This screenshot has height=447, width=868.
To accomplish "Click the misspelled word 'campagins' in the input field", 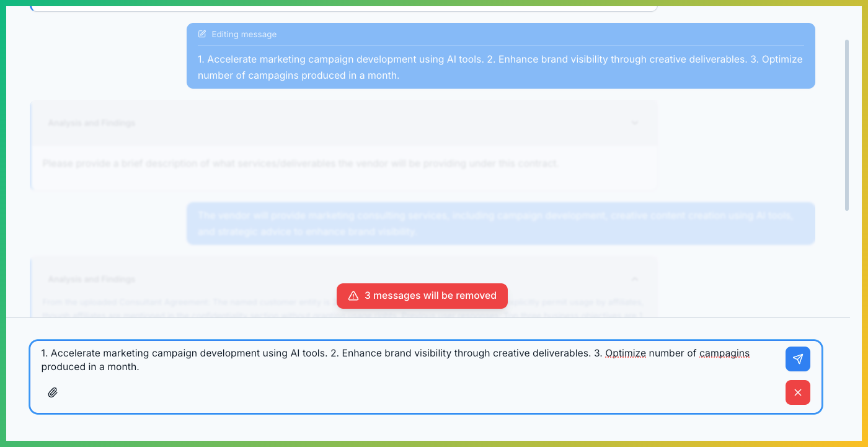I will click(x=724, y=353).
